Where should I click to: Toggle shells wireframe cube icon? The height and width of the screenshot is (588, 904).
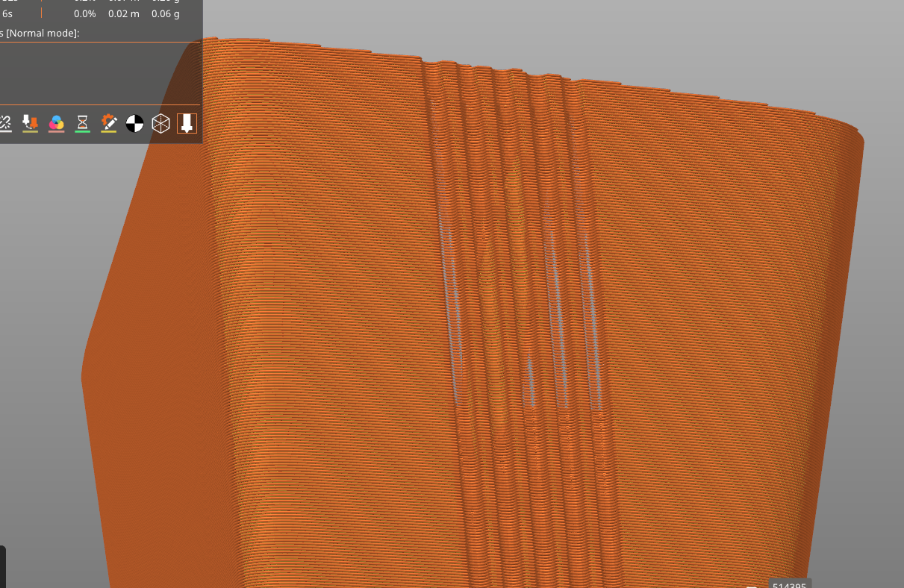[x=160, y=123]
